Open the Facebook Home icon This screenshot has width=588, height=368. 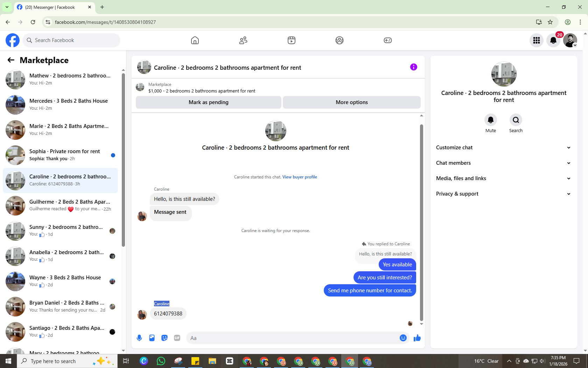[x=195, y=40]
